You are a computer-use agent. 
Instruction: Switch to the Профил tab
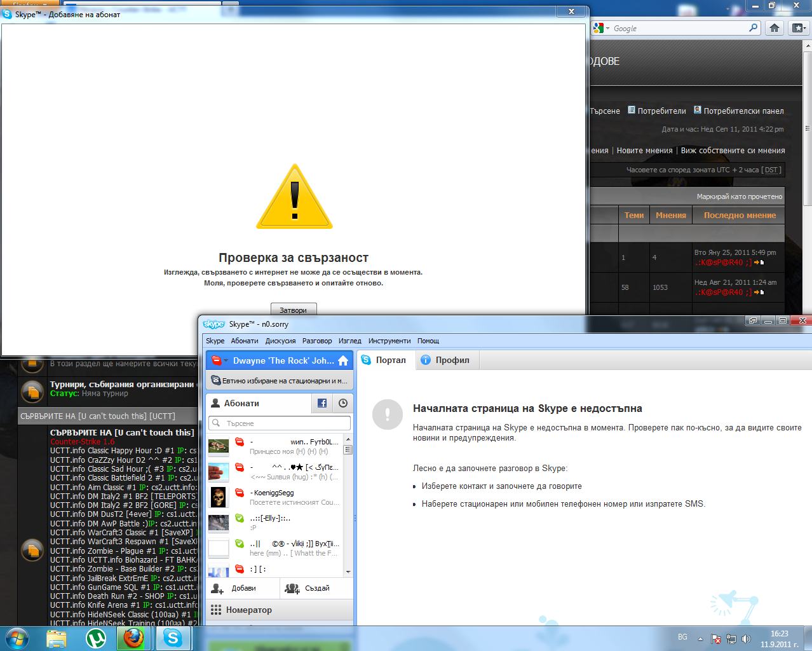tap(447, 360)
